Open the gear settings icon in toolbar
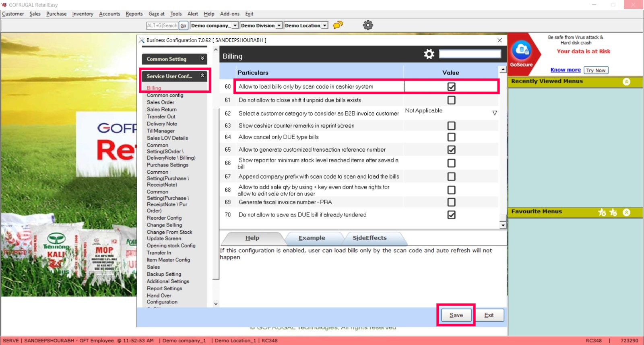This screenshot has width=644, height=345. pyautogui.click(x=368, y=25)
